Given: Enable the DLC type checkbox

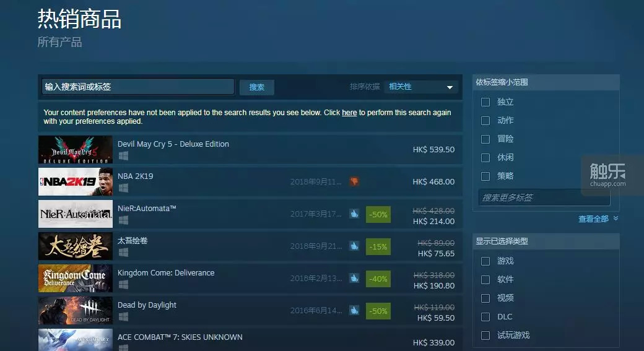Looking at the screenshot, I should pyautogui.click(x=485, y=317).
